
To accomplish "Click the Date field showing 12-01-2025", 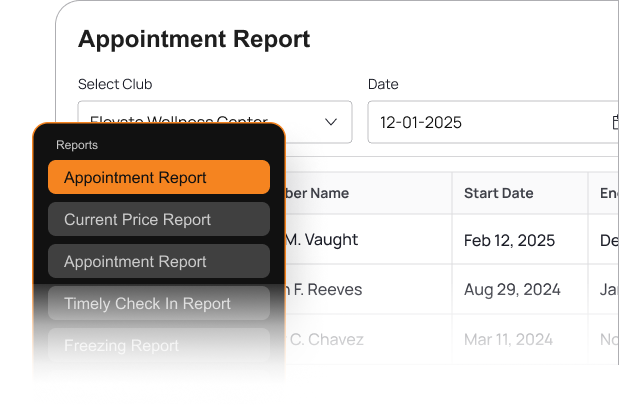I will (x=490, y=123).
